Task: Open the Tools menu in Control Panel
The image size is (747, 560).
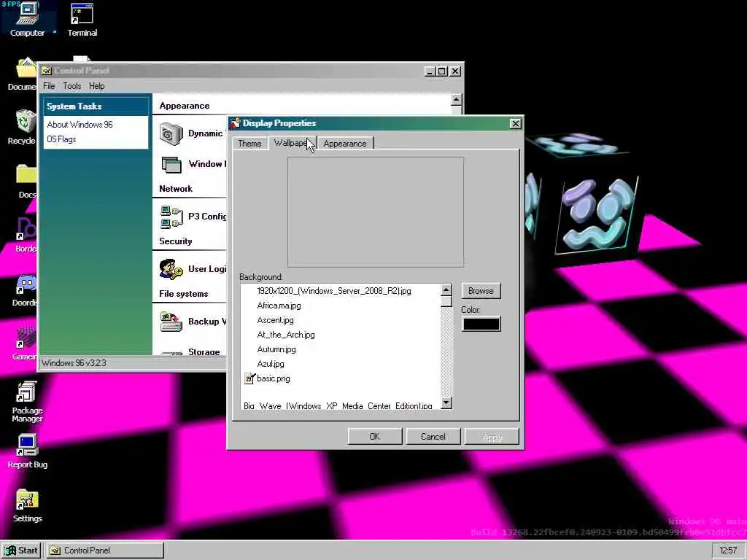Action: tap(72, 86)
